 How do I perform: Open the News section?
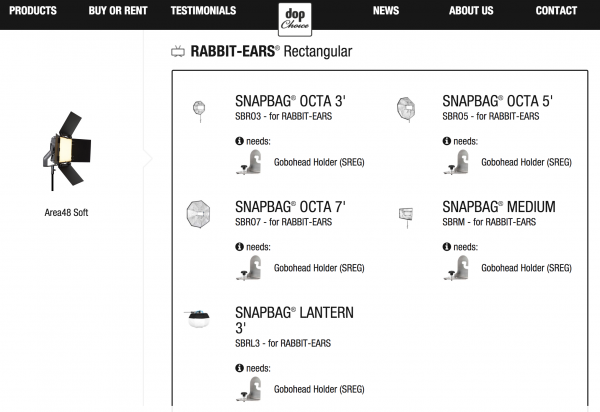point(385,11)
